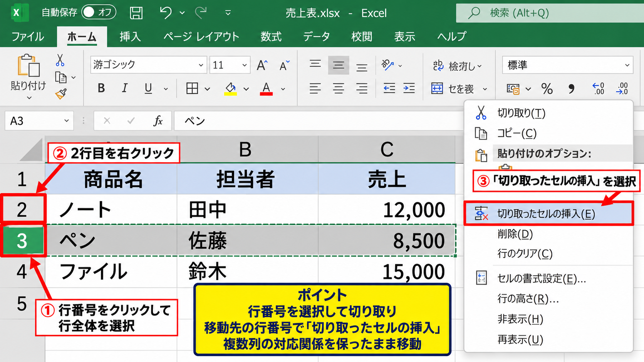
Task: Click the Comma Style icon
Action: (572, 89)
